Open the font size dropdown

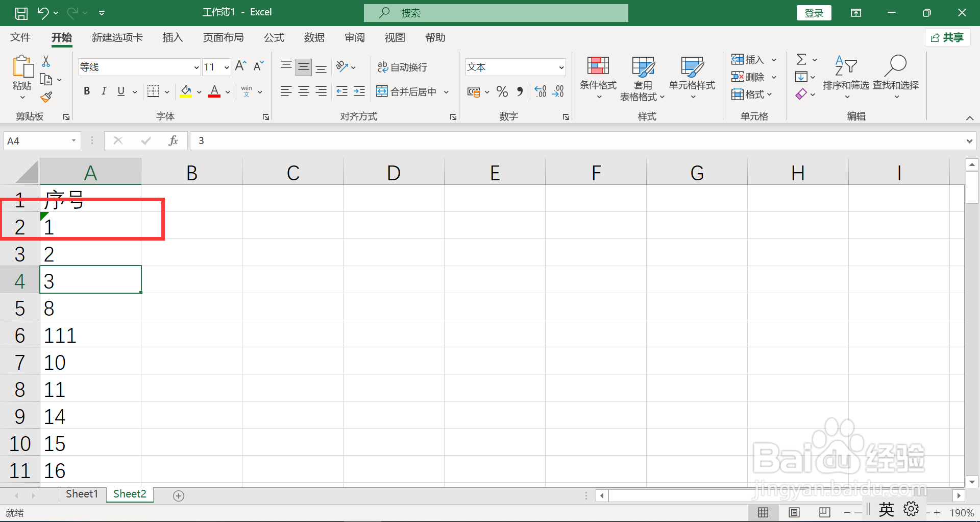(x=227, y=67)
